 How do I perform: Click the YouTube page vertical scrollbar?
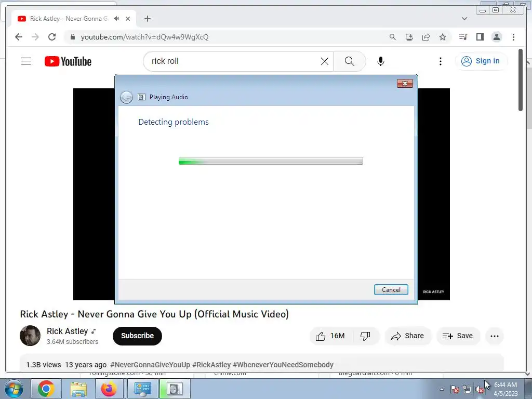click(521, 80)
